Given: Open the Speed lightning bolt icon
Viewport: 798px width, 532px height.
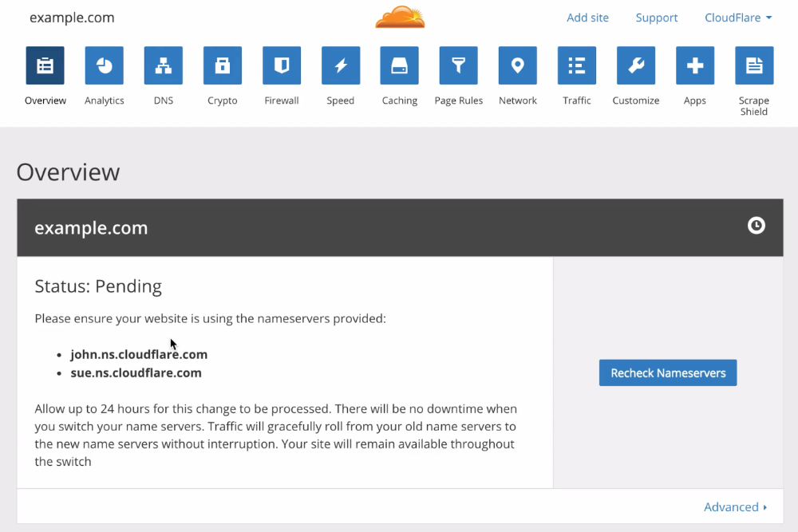Looking at the screenshot, I should (341, 65).
